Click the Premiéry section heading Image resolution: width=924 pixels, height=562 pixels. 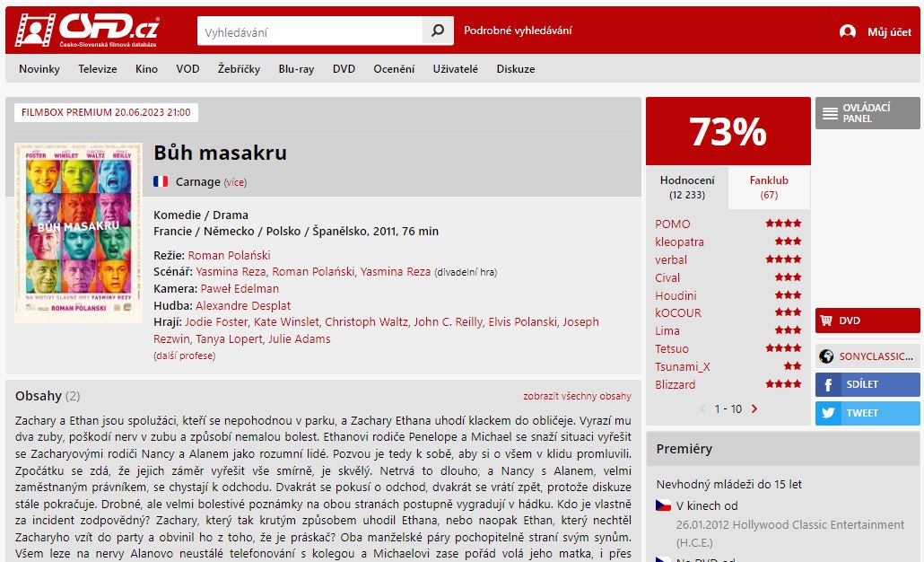pos(684,449)
